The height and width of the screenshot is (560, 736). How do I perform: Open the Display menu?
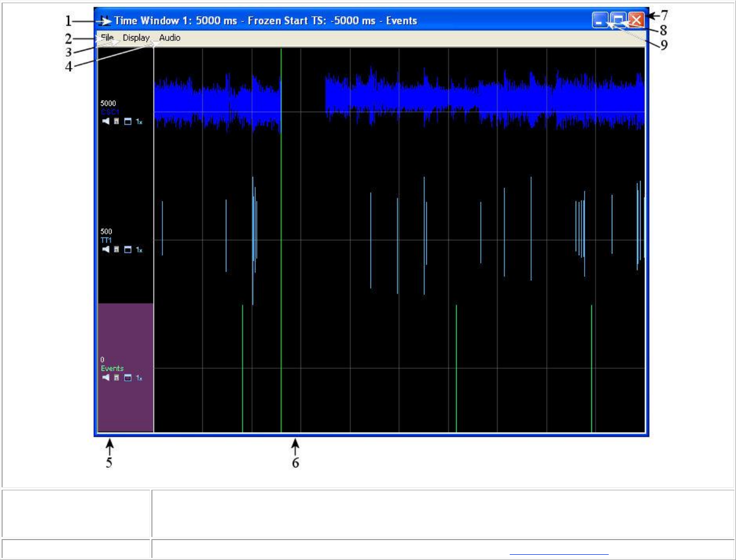(136, 38)
